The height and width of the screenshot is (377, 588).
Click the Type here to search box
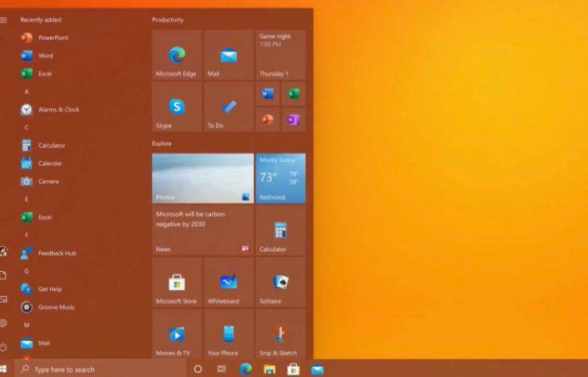click(100, 369)
